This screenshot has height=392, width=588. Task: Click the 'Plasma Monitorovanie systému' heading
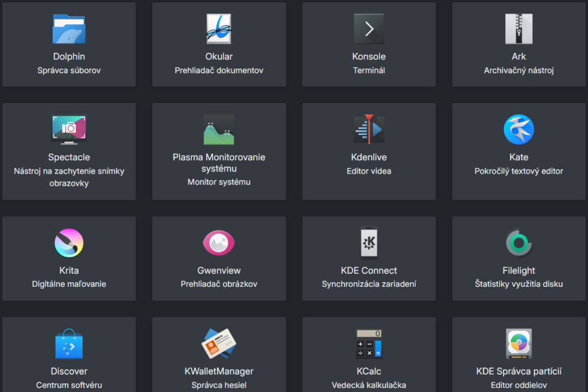click(x=219, y=163)
